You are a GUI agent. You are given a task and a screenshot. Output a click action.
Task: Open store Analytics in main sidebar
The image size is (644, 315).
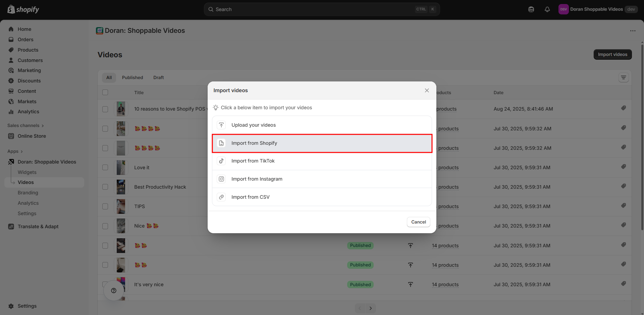pos(28,112)
